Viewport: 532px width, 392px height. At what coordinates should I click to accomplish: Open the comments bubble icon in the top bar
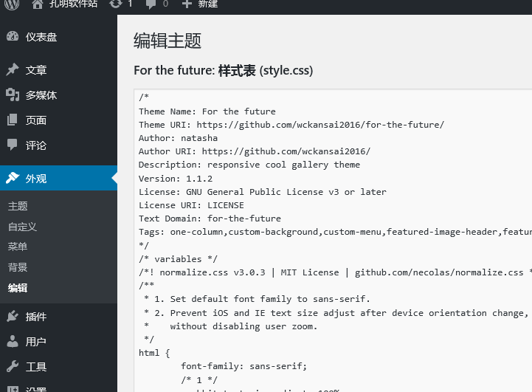point(151,4)
